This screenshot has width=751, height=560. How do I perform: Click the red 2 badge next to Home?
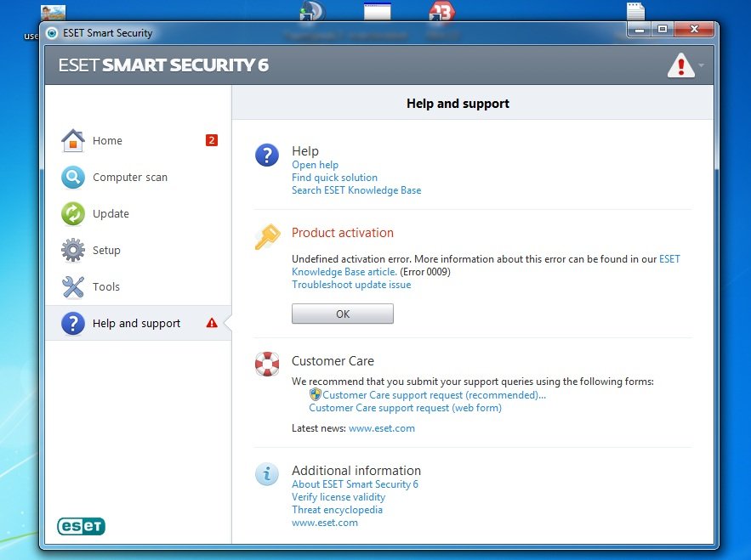[x=212, y=140]
